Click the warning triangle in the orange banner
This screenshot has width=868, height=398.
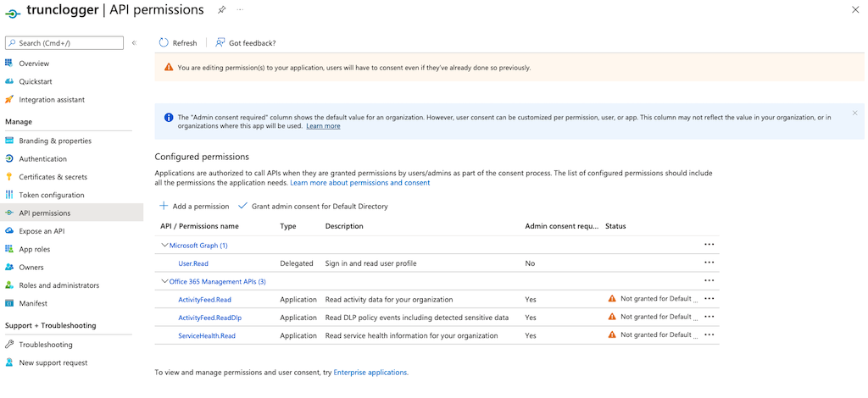[x=169, y=68]
